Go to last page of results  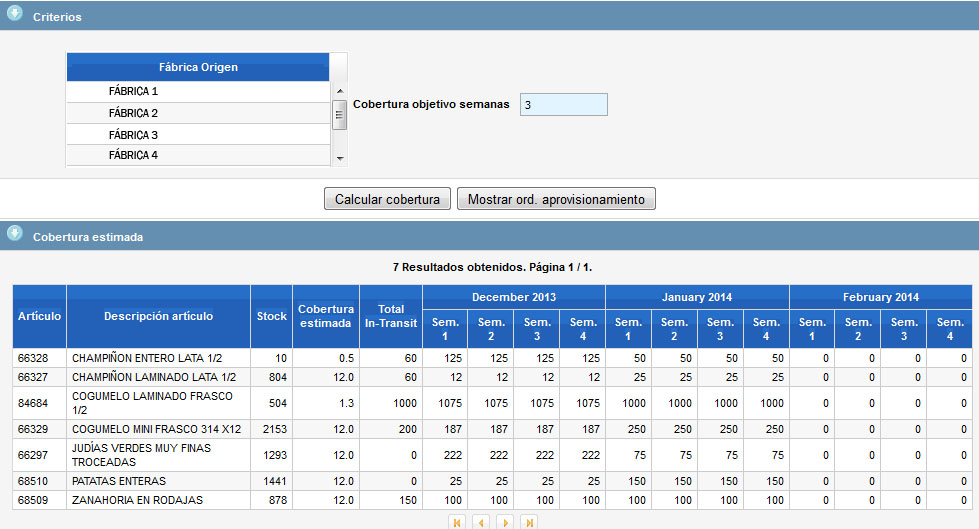[x=529, y=522]
